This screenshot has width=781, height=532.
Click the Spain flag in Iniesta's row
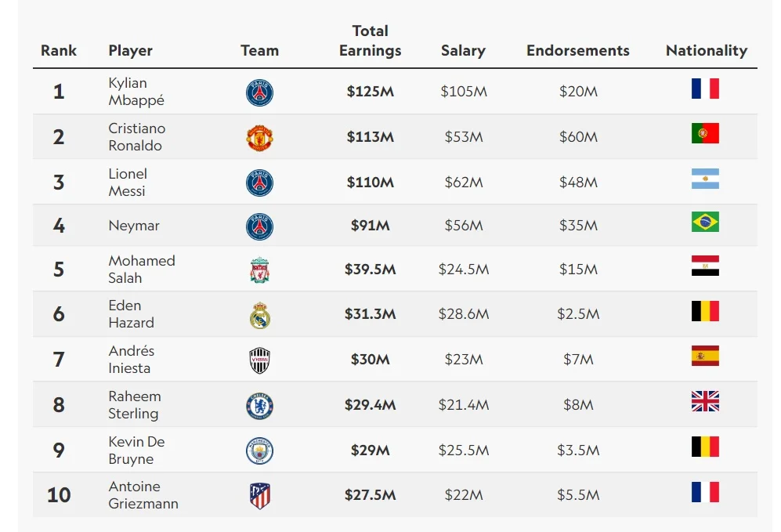(705, 356)
